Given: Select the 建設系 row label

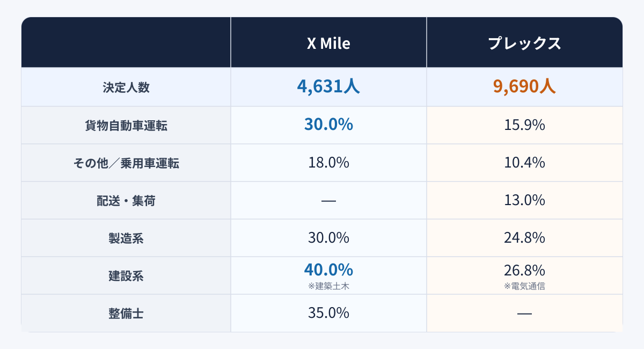Looking at the screenshot, I should tap(126, 275).
